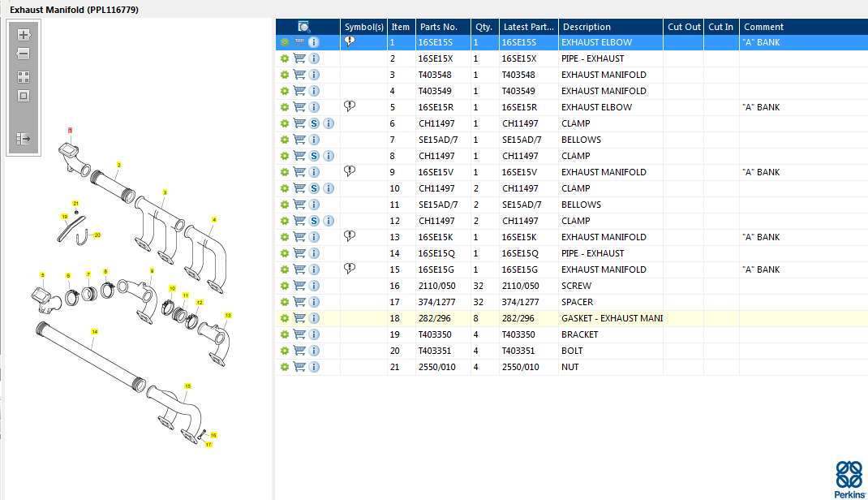The width and height of the screenshot is (868, 500).
Task: Open info icon for item 3 T403548
Action: (x=314, y=75)
